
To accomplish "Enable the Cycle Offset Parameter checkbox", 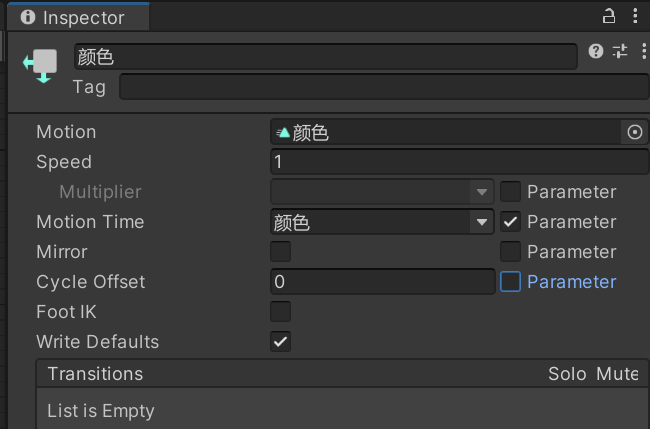I will point(510,282).
